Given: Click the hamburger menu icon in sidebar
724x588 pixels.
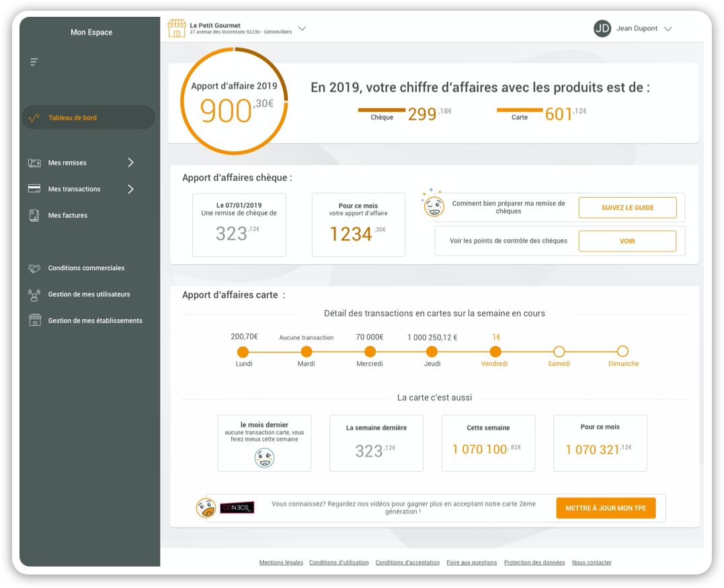Looking at the screenshot, I should point(34,62).
